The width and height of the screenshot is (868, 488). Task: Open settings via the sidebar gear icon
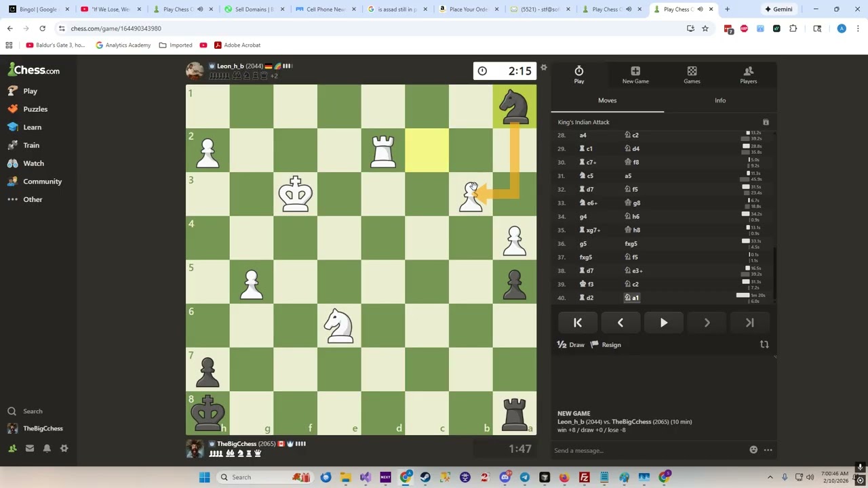(x=64, y=448)
